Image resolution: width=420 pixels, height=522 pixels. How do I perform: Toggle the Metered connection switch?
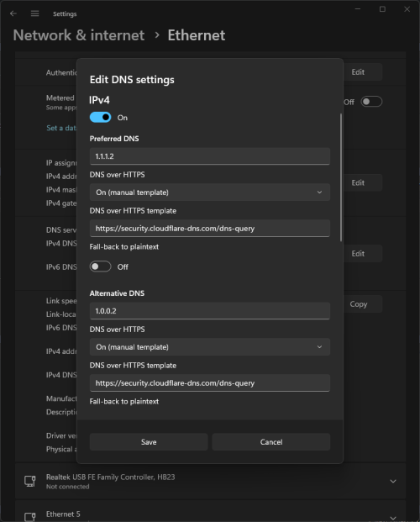coord(371,102)
